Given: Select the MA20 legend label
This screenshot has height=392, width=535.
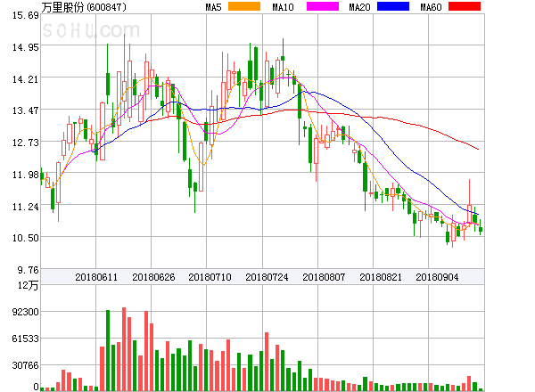Looking at the screenshot, I should click(359, 7).
